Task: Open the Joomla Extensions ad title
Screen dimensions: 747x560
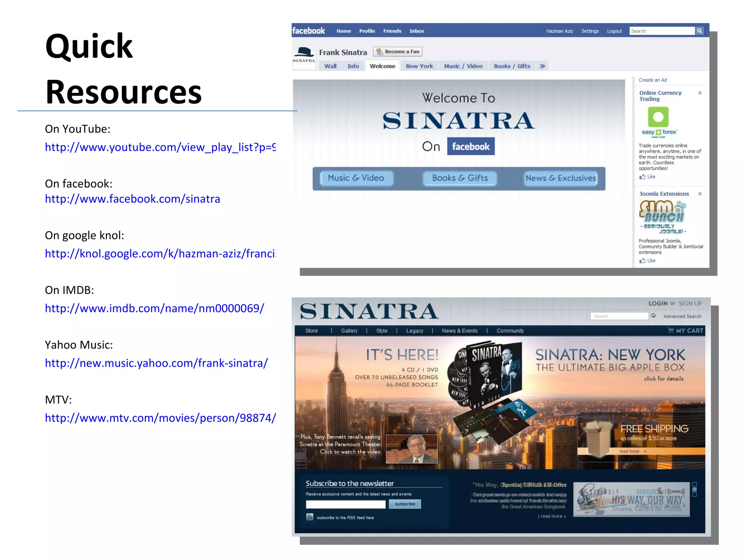Action: click(x=664, y=194)
